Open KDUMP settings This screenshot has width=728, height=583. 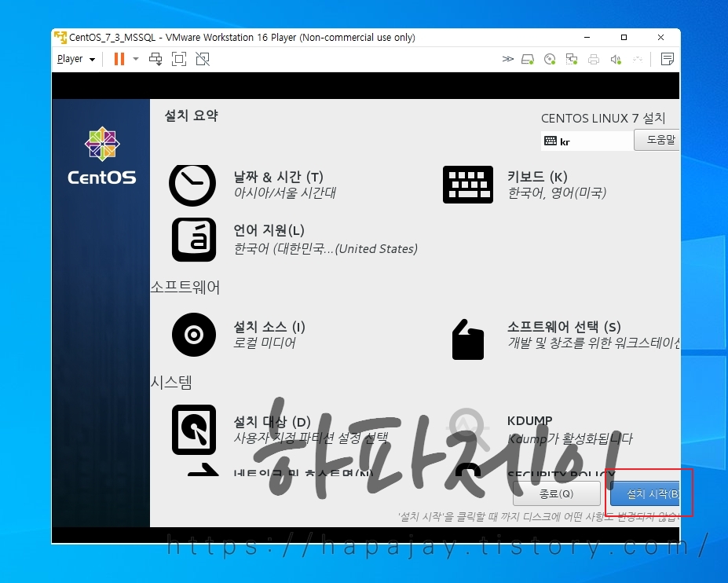pos(530,421)
